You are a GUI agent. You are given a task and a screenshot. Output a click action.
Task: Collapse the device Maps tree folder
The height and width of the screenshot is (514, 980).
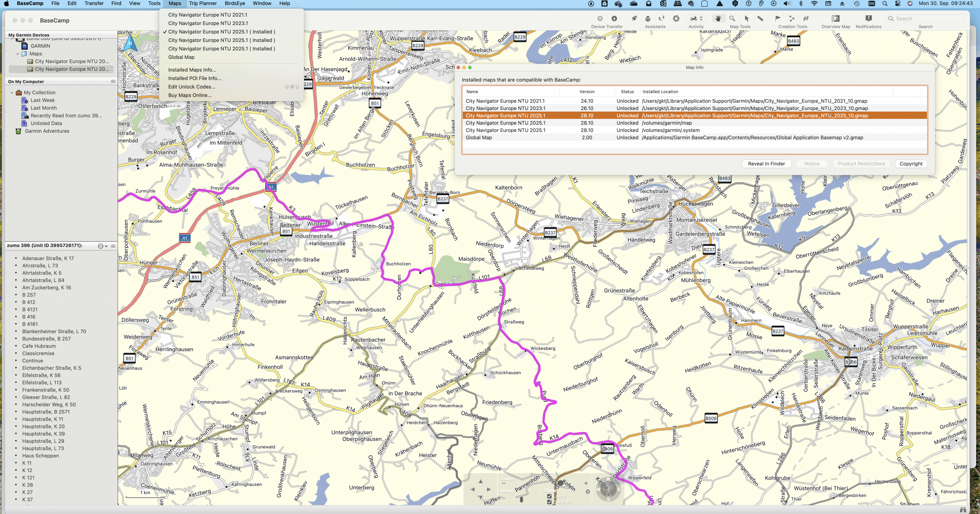pos(17,54)
